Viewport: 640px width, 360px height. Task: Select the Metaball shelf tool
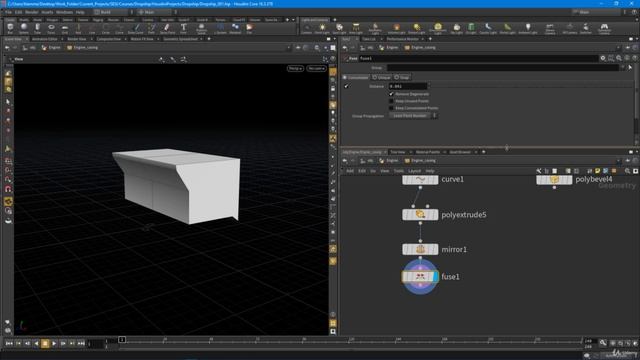click(235, 28)
